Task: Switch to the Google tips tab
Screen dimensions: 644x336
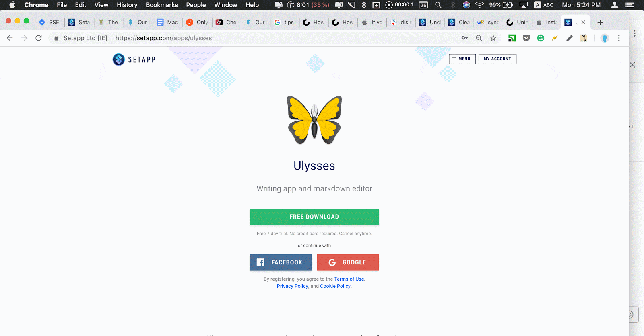Action: coord(285,23)
